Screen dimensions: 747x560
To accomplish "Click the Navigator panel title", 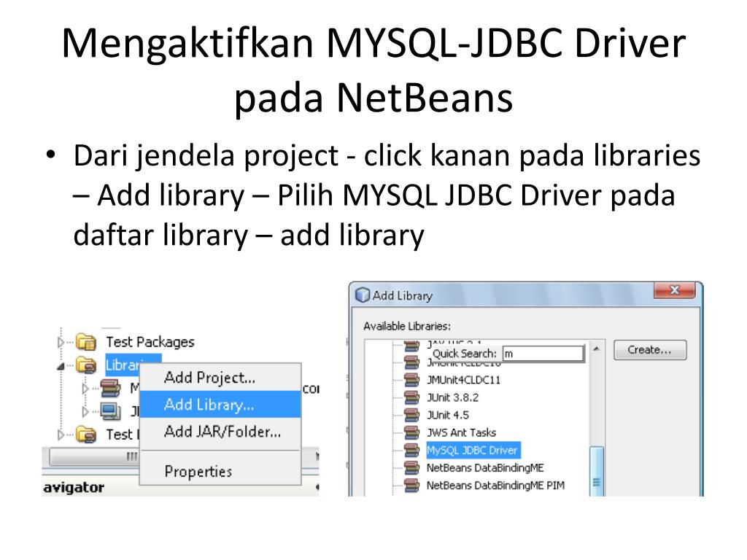I will [74, 488].
